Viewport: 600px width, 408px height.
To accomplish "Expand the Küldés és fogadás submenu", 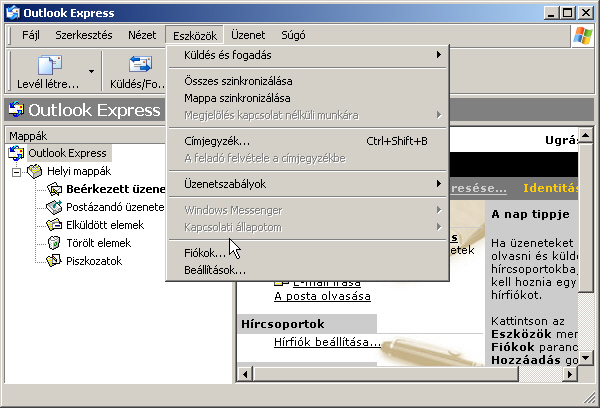I will click(307, 55).
